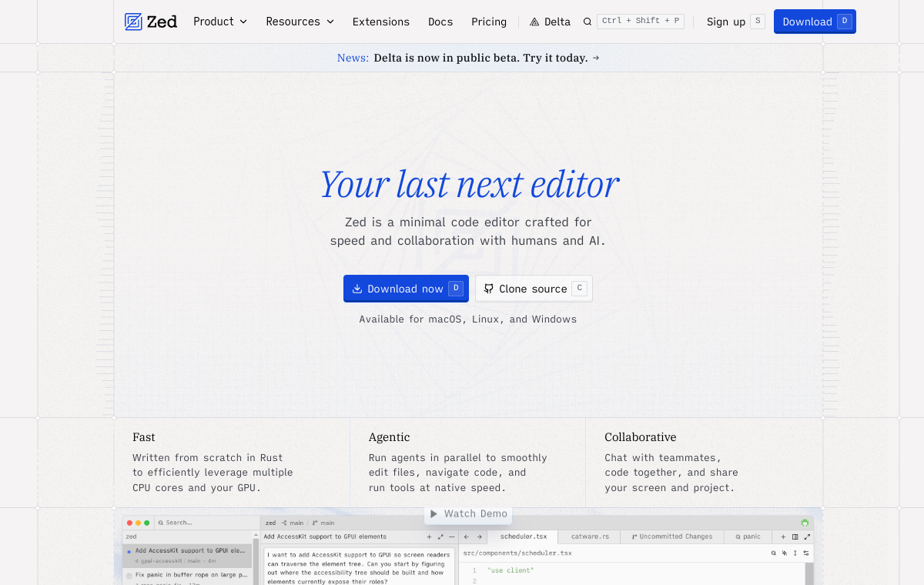Click the src/components/scheduler.tsx breadcrumb path
Screen dimensions: 924x585
tap(517, 553)
